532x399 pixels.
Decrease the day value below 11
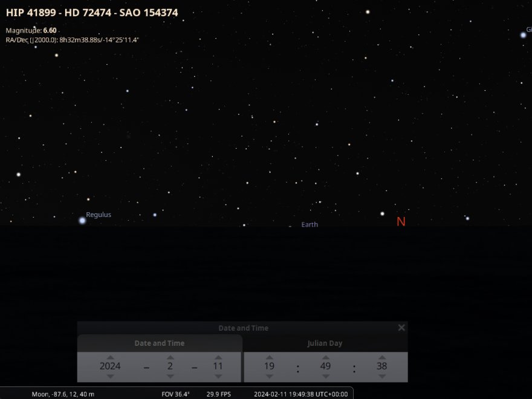pos(218,376)
